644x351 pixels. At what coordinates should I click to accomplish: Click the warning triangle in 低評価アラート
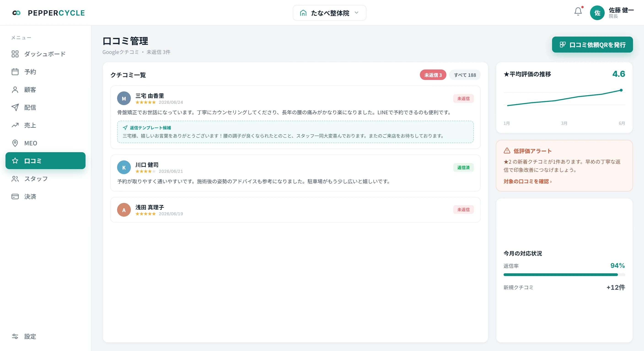click(x=507, y=151)
